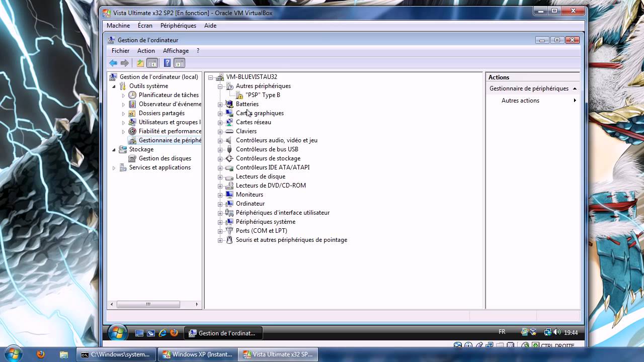The height and width of the screenshot is (362, 644).
Task: Select Gestion de l'ordinateur (local) root
Action: point(159,77)
